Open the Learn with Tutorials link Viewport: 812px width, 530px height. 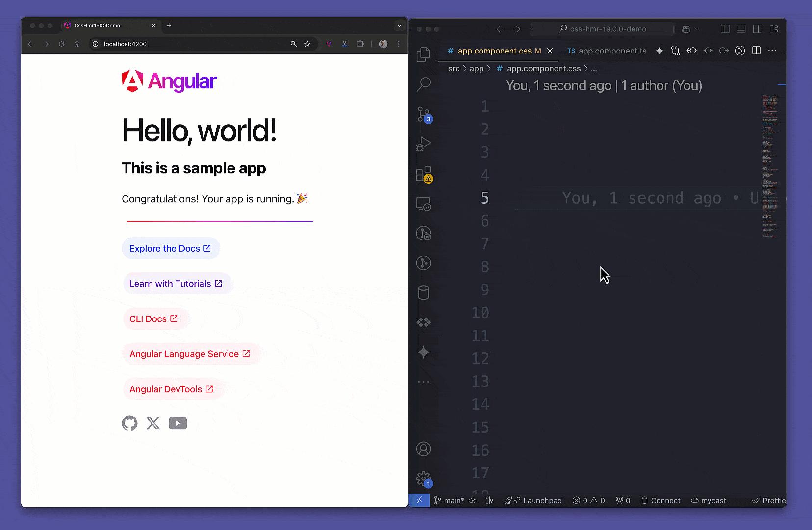click(178, 283)
